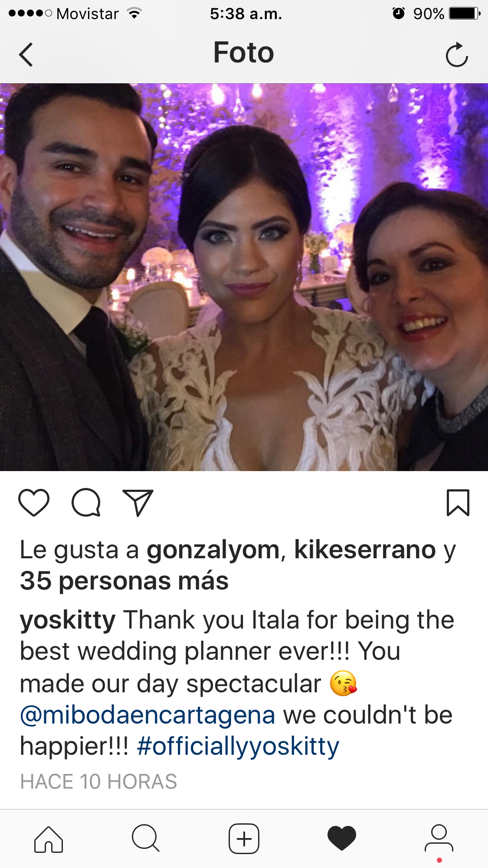The height and width of the screenshot is (868, 488).
Task: Tap the wedding photo
Action: point(244,277)
